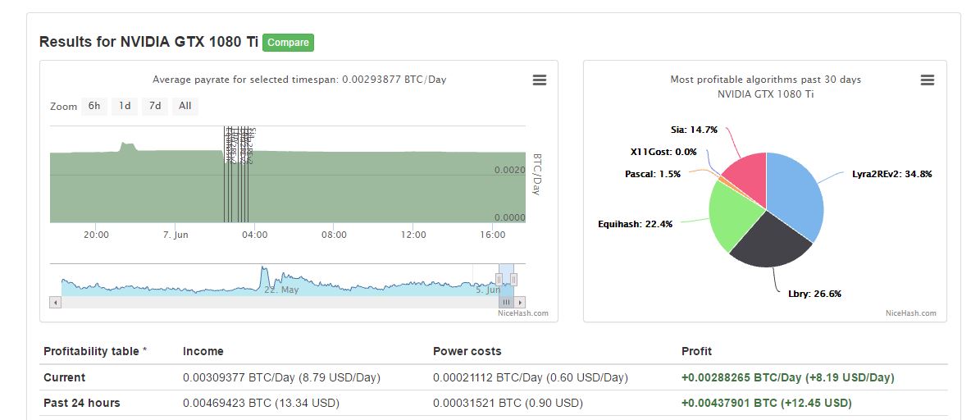The width and height of the screenshot is (980, 420).
Task: Click the Results for NVIDIA GTX 1080 Ti heading
Action: pos(148,43)
